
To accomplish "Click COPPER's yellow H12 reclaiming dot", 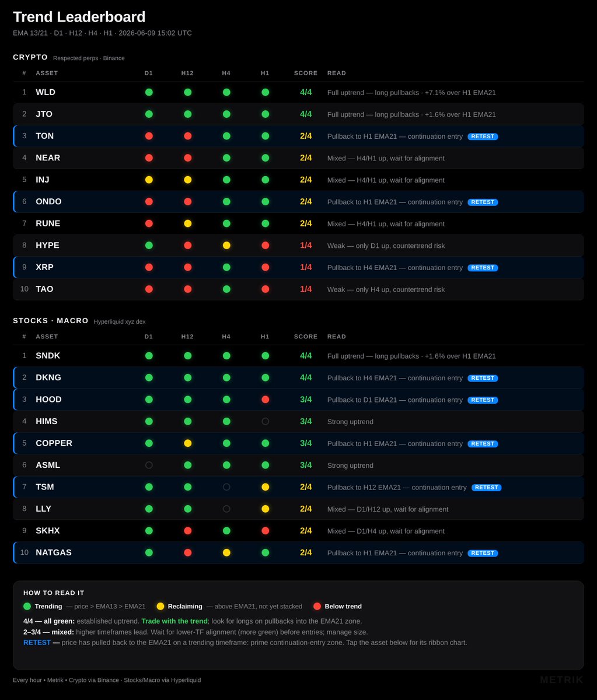I will tap(187, 443).
